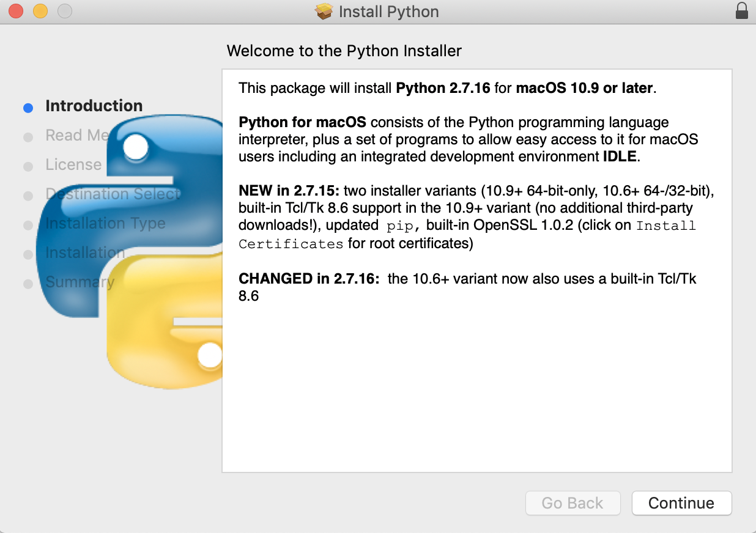The width and height of the screenshot is (756, 533).
Task: Select the Read Me step label
Action: [76, 135]
